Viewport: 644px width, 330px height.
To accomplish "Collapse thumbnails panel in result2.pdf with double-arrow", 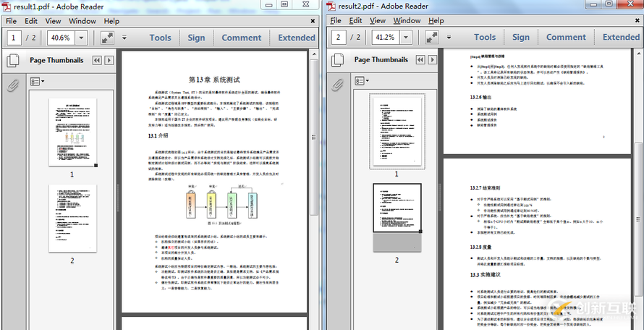I will [x=420, y=61].
